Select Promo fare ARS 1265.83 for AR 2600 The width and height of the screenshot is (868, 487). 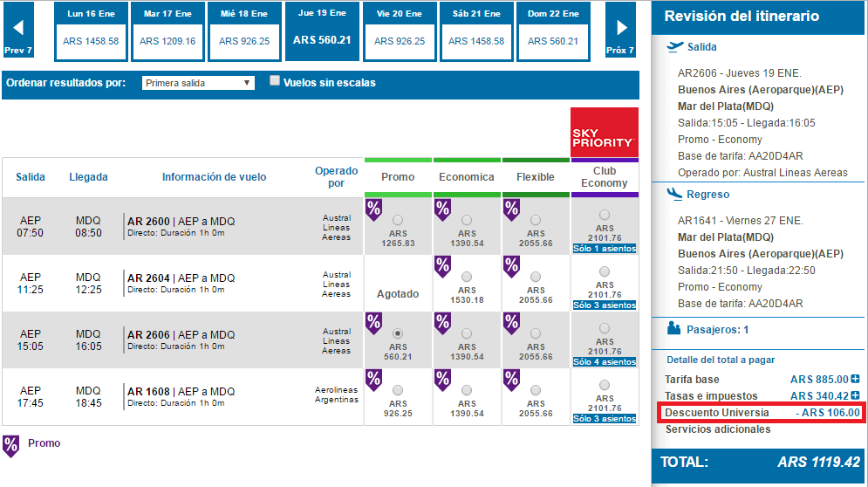398,221
